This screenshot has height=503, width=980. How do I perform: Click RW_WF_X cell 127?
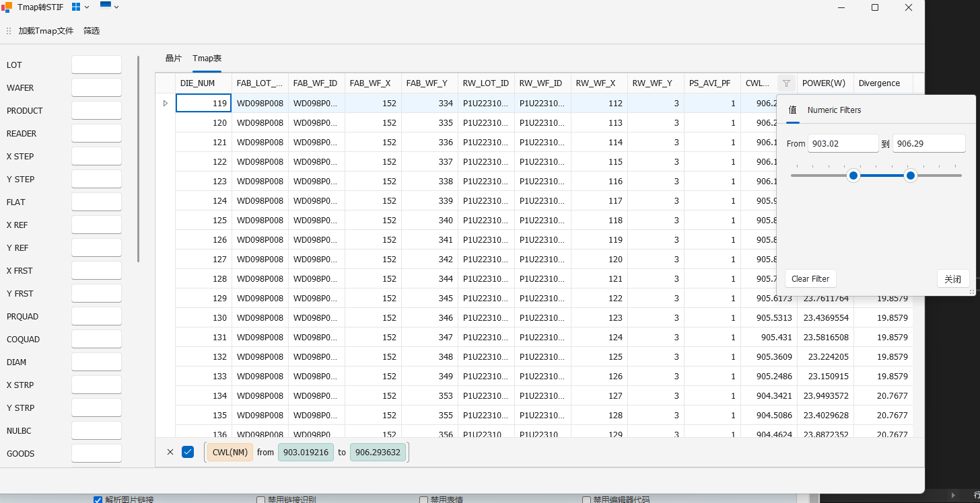pyautogui.click(x=599, y=395)
